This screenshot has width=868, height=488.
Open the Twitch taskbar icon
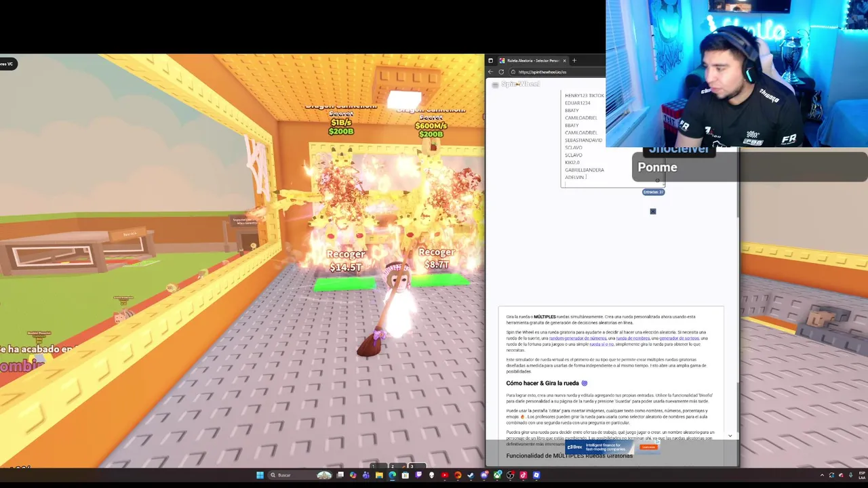point(418,475)
